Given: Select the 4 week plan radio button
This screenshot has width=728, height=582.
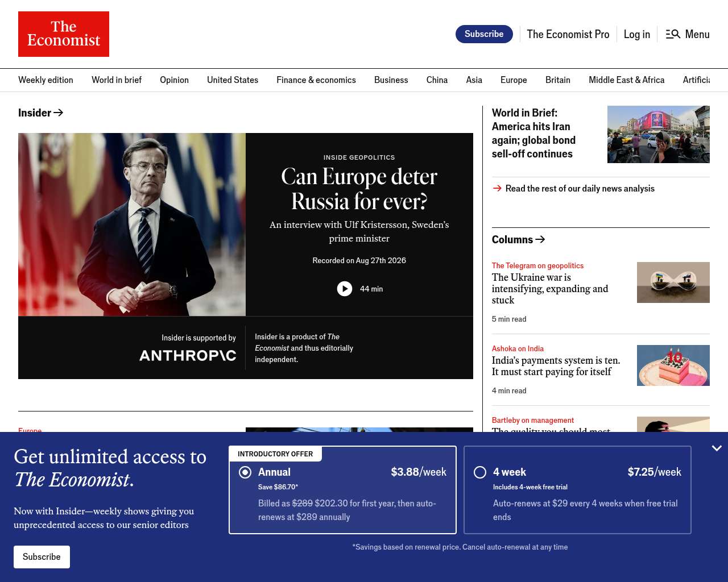Looking at the screenshot, I should pos(480,472).
